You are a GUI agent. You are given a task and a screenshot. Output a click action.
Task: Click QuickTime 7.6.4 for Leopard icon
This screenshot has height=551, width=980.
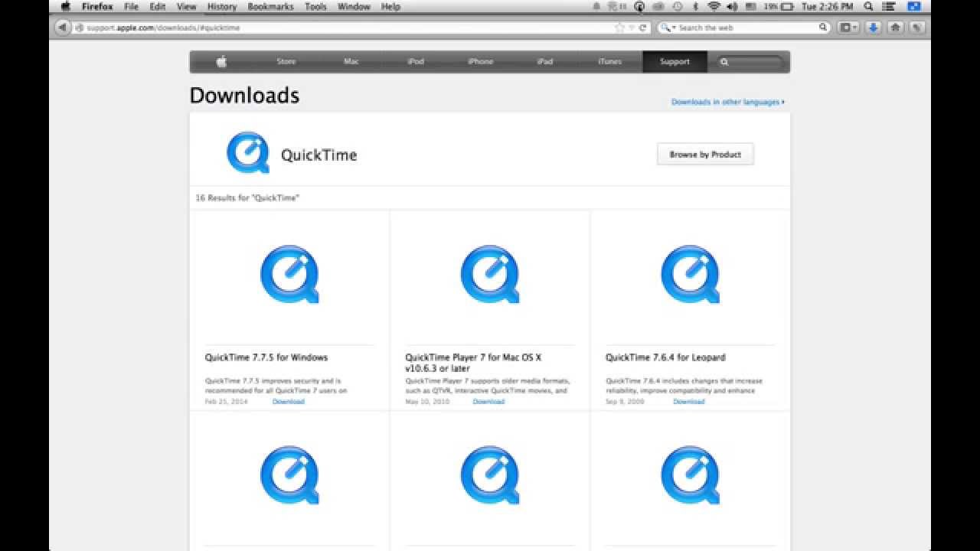coord(690,275)
